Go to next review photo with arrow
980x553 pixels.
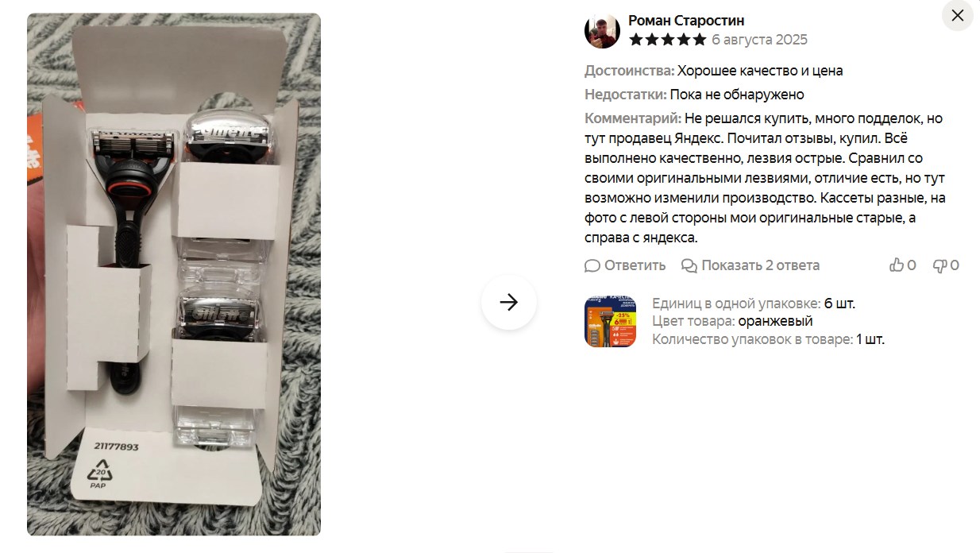click(x=509, y=302)
